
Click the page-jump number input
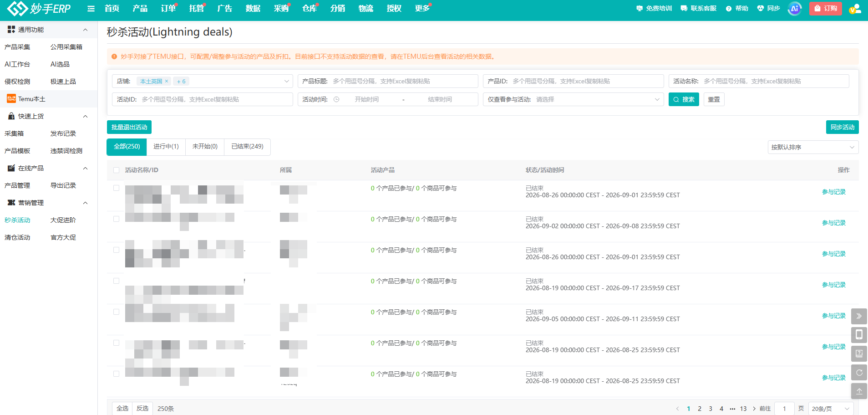[x=784, y=409]
